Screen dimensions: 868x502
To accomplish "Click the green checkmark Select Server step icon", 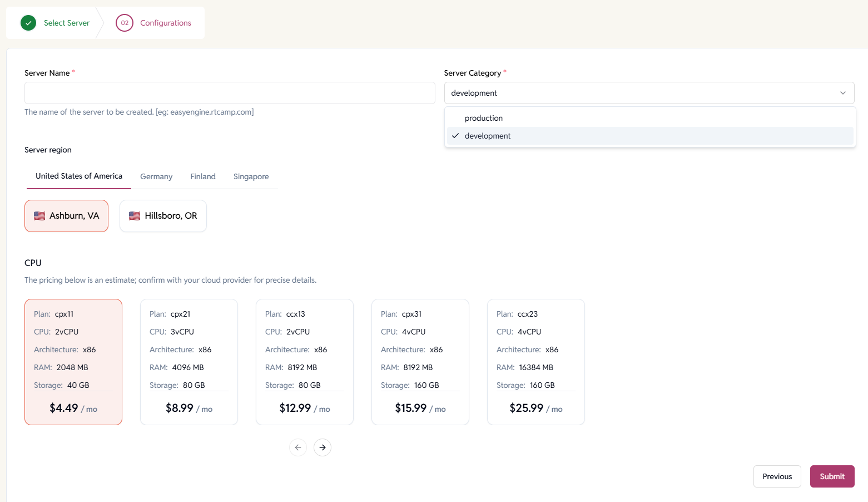I will tap(28, 23).
